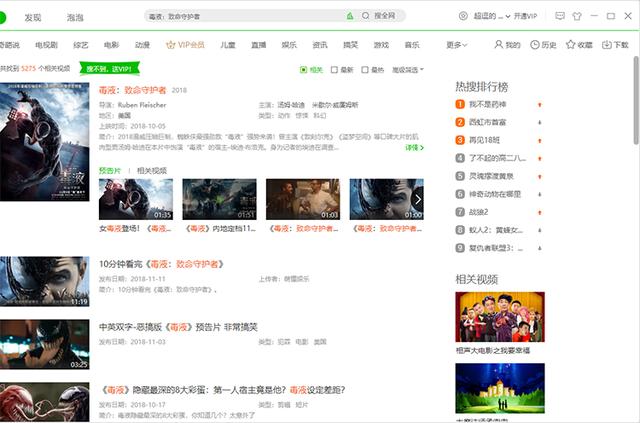
Task: Open the 相声大电影之我要幸福 related thumbnail
Action: pyautogui.click(x=500, y=317)
